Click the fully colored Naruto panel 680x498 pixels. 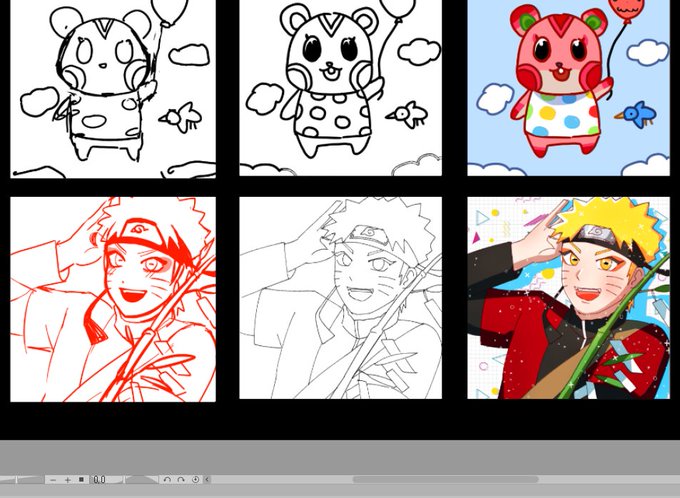[569, 298]
